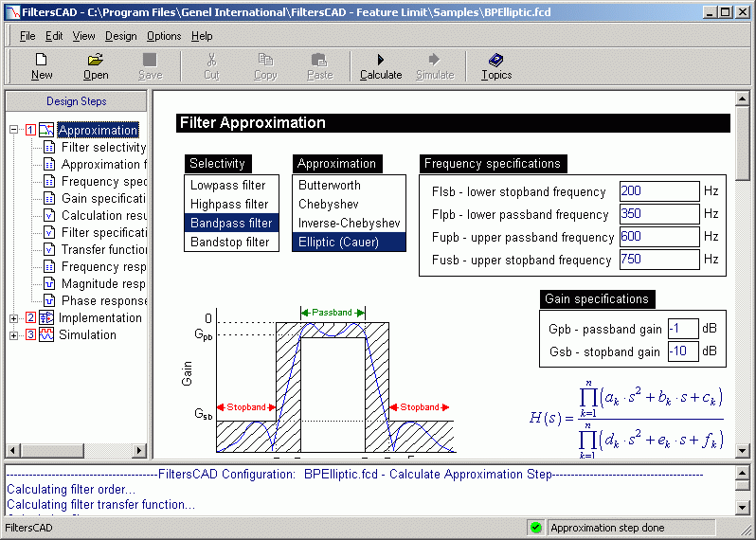
Task: Select the Approximation step icon in tree
Action: [x=46, y=130]
